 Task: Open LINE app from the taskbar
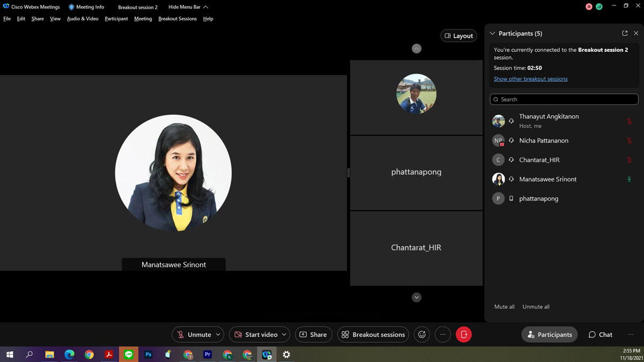(x=128, y=354)
